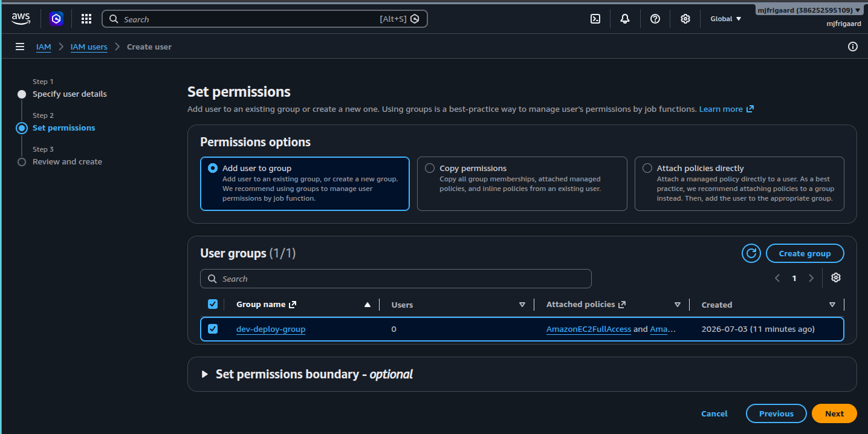Click the Amazon Q icon inside the search bar

point(415,19)
